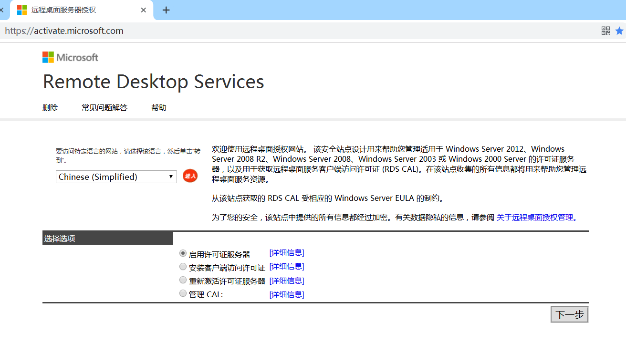Viewport: 626px width, 364px height.
Task: Click the favicon on the 远程桌面服务器授权 tab
Action: [21, 10]
